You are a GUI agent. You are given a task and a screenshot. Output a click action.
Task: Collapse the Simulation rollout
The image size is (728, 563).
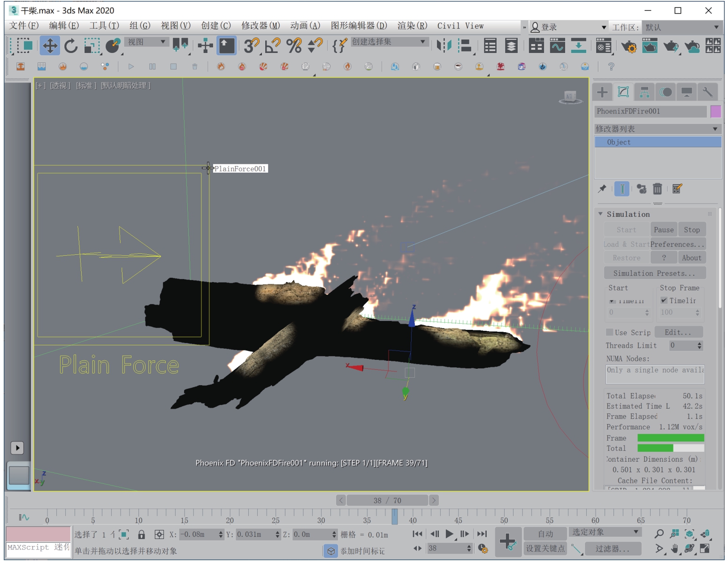(x=600, y=214)
